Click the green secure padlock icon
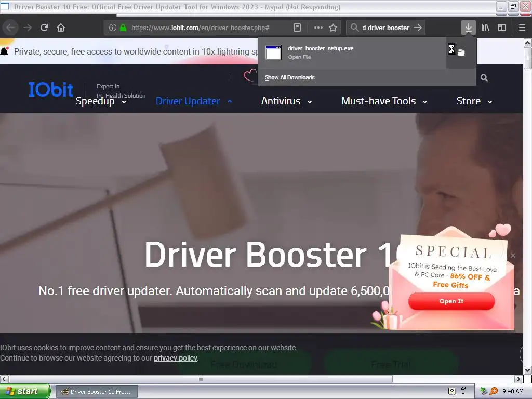 tap(123, 28)
